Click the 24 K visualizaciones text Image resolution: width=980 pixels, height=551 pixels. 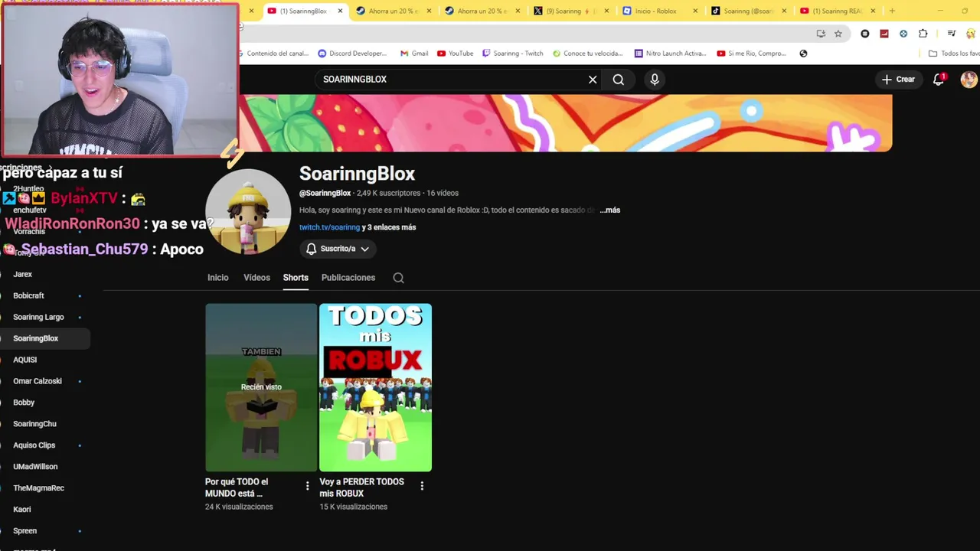coord(239,507)
